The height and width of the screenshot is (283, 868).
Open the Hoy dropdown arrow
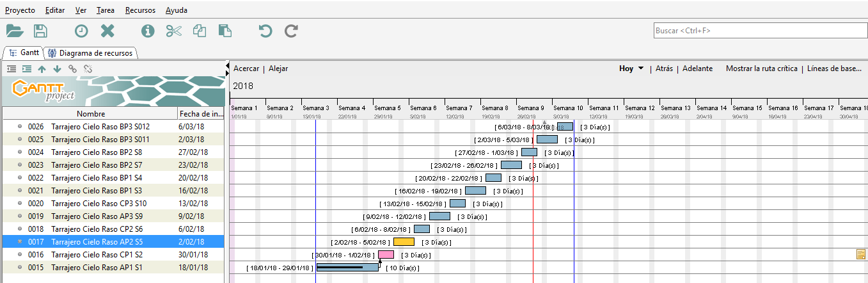pos(641,69)
